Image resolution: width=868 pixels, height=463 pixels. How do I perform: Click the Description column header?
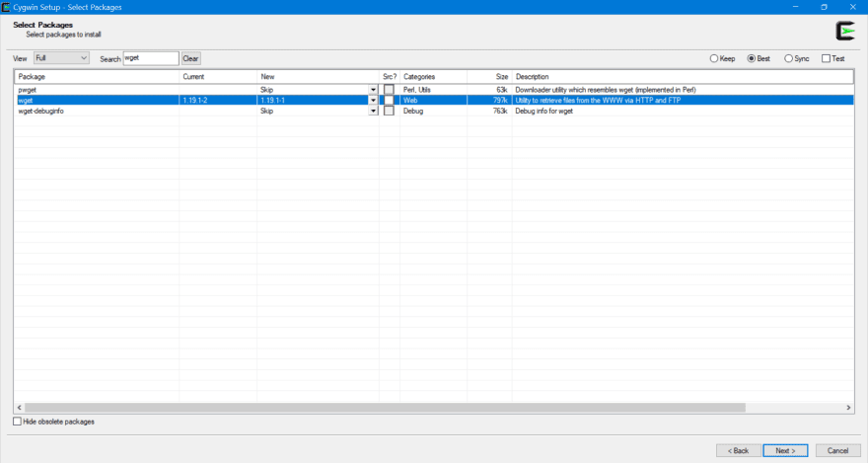click(x=683, y=76)
